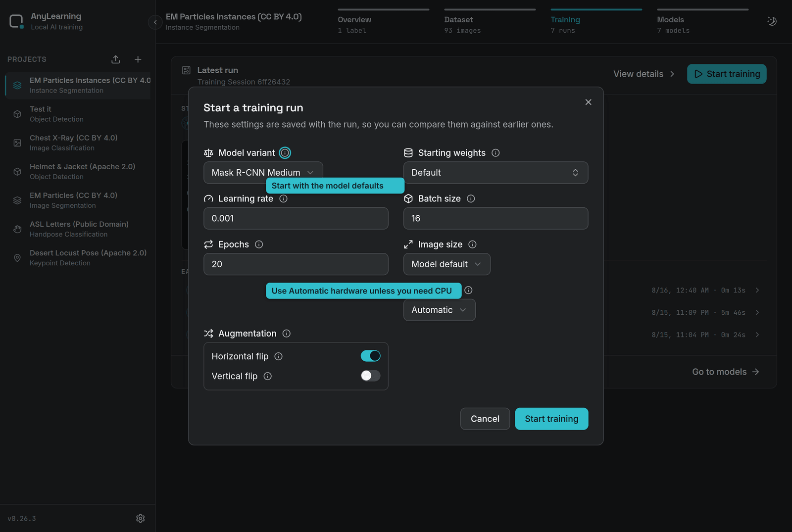Toggle the dark mode moon icon
792x532 pixels.
[x=772, y=21]
